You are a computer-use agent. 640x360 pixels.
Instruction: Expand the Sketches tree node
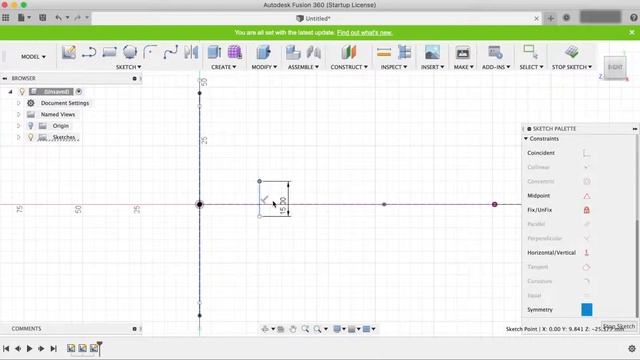tap(18, 137)
